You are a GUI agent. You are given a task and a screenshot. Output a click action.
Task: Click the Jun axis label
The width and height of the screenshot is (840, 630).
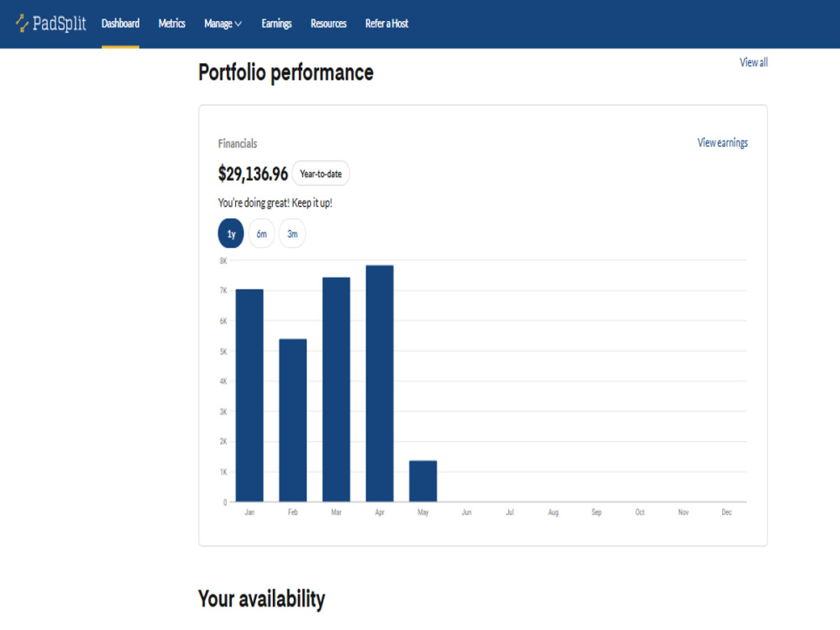click(466, 512)
